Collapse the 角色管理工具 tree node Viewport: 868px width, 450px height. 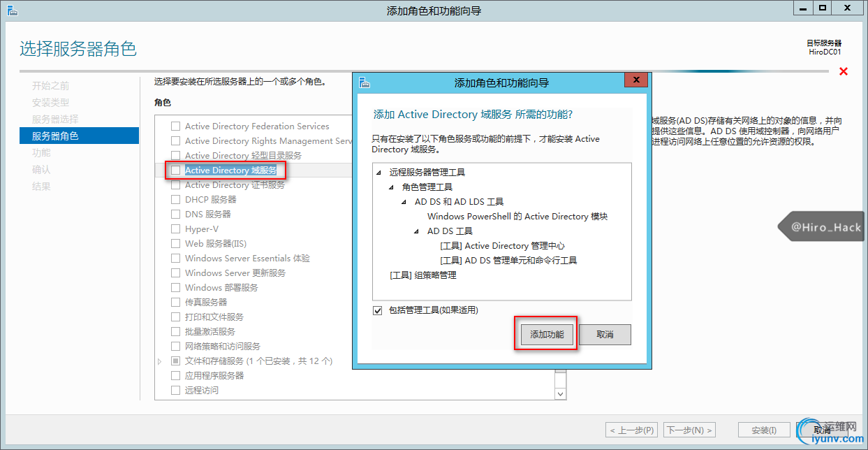coord(392,187)
